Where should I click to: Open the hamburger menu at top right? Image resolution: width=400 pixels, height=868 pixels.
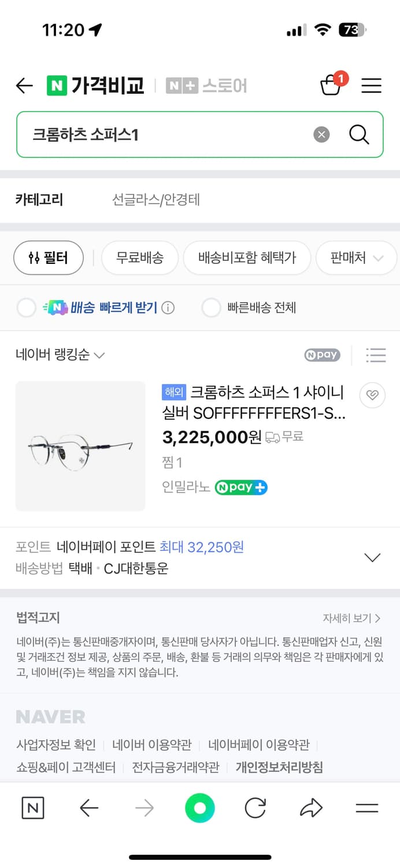point(371,86)
